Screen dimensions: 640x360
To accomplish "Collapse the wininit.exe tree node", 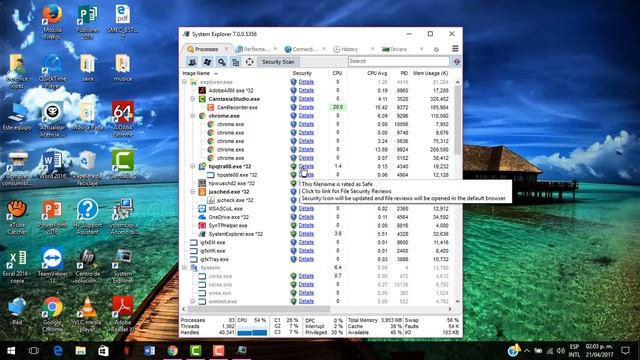I will click(193, 302).
